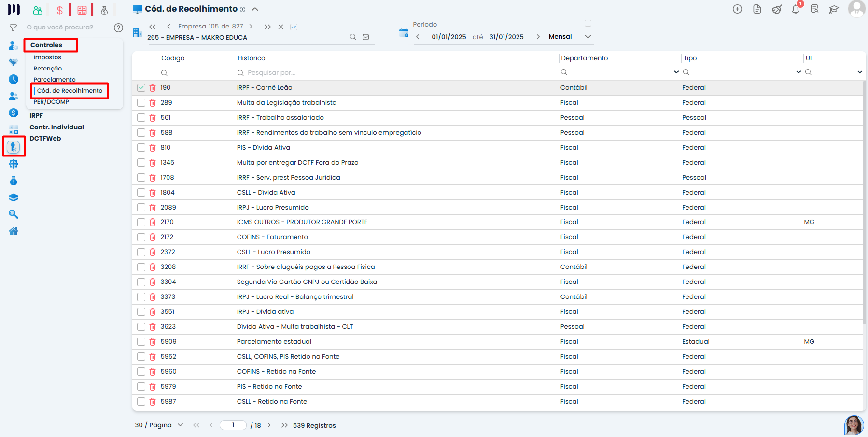868x437 pixels.
Task: Open the Departamento column filter dropdown
Action: tap(676, 72)
